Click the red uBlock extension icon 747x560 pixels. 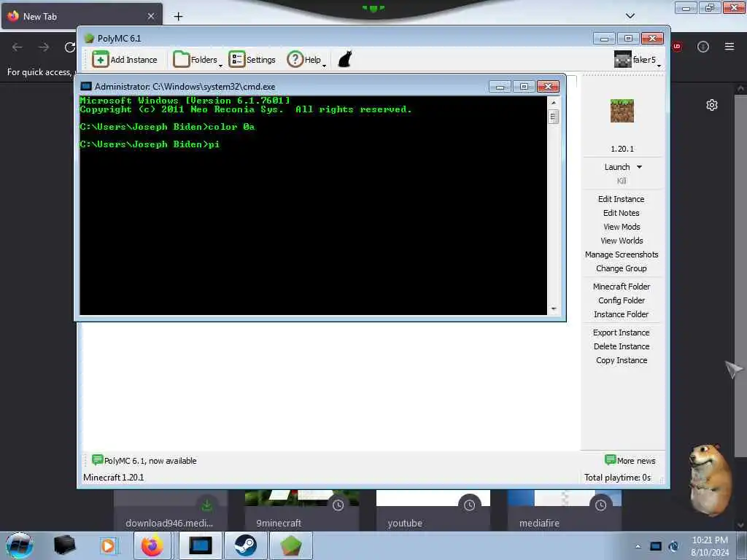pyautogui.click(x=677, y=47)
